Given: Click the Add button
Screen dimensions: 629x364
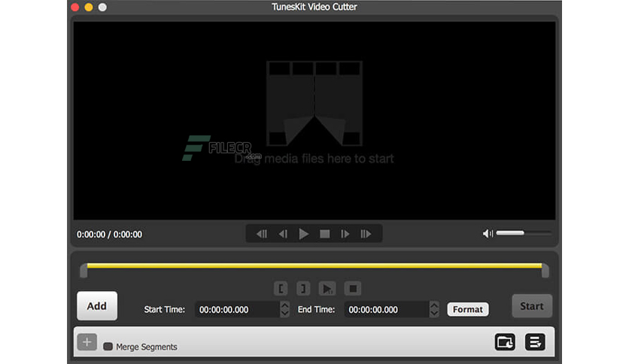Looking at the screenshot, I should coord(97,306).
